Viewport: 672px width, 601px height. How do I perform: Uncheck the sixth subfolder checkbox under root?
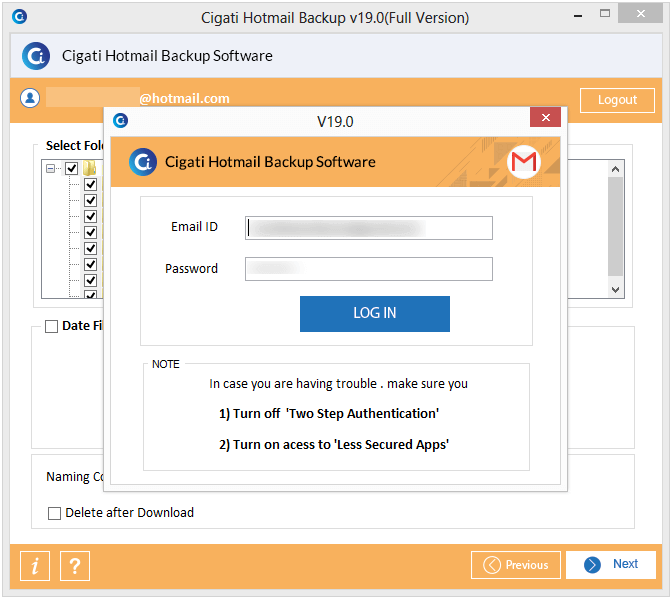(90, 264)
